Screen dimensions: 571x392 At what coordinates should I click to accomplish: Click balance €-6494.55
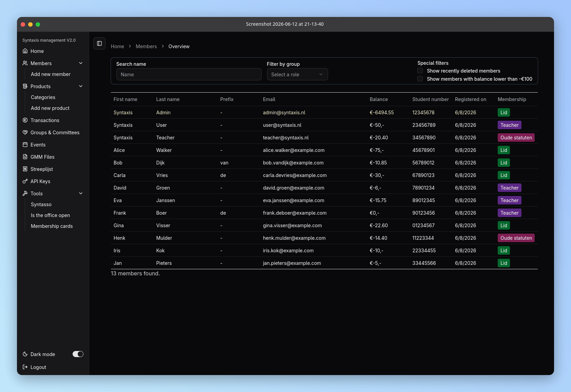(382, 112)
